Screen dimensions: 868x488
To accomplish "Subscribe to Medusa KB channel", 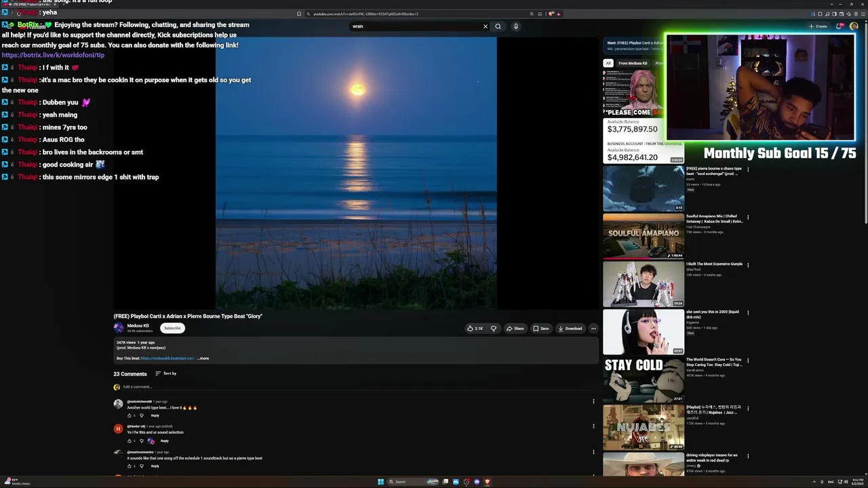I will [172, 328].
